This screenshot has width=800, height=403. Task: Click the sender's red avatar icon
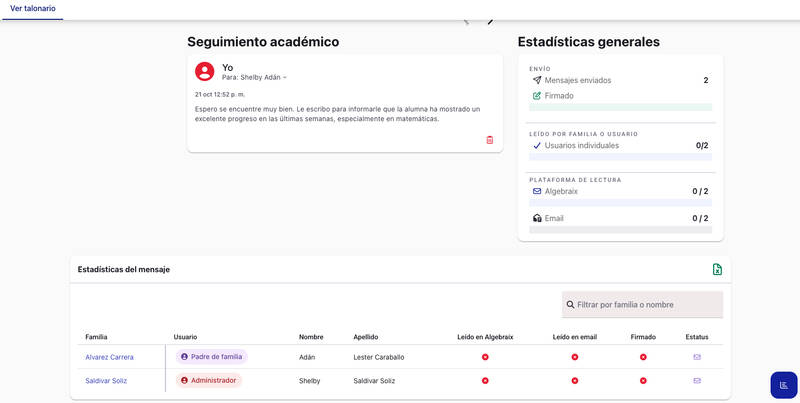pos(204,71)
